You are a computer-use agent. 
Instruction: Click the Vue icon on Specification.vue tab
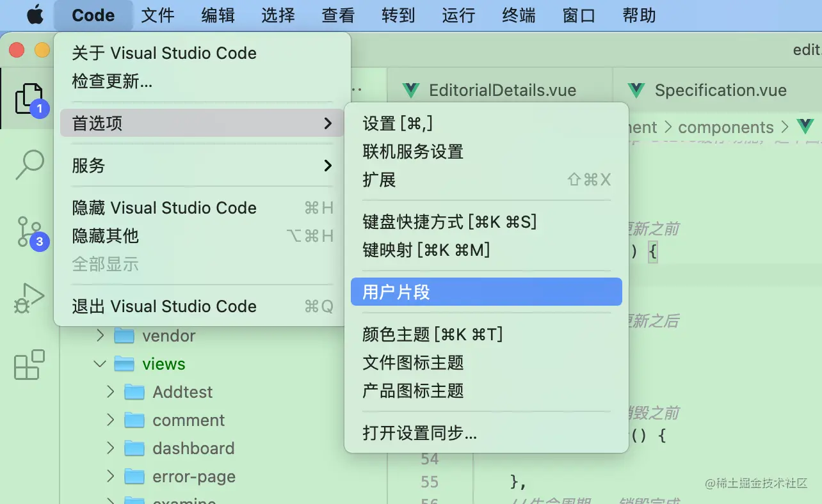[x=636, y=90]
